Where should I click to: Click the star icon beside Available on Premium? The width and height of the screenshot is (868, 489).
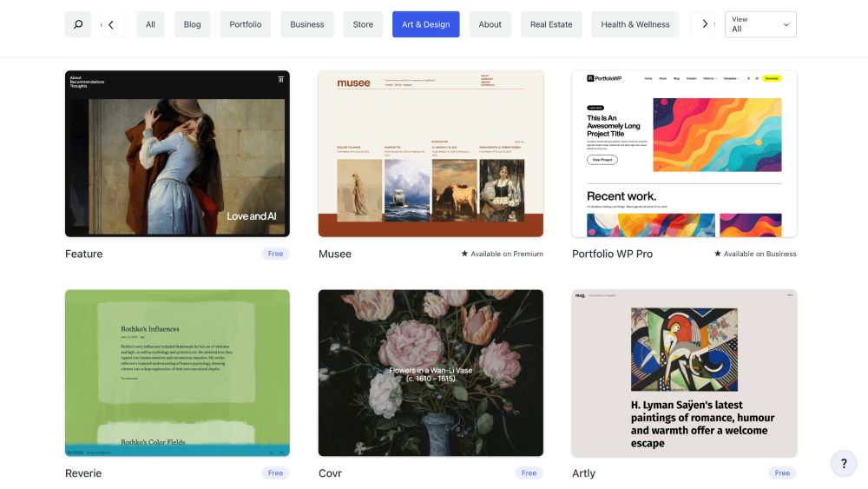tap(464, 254)
